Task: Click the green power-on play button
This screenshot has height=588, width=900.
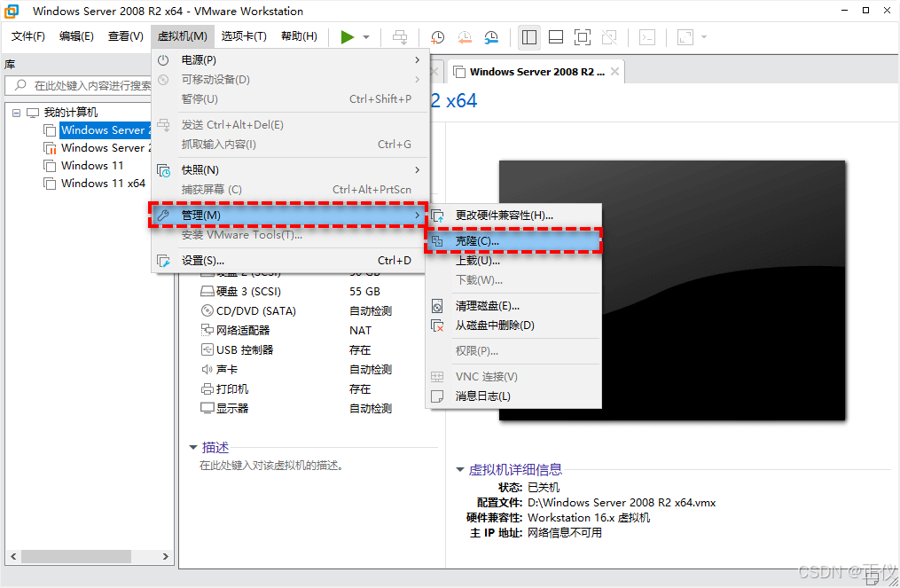Action: tap(347, 37)
